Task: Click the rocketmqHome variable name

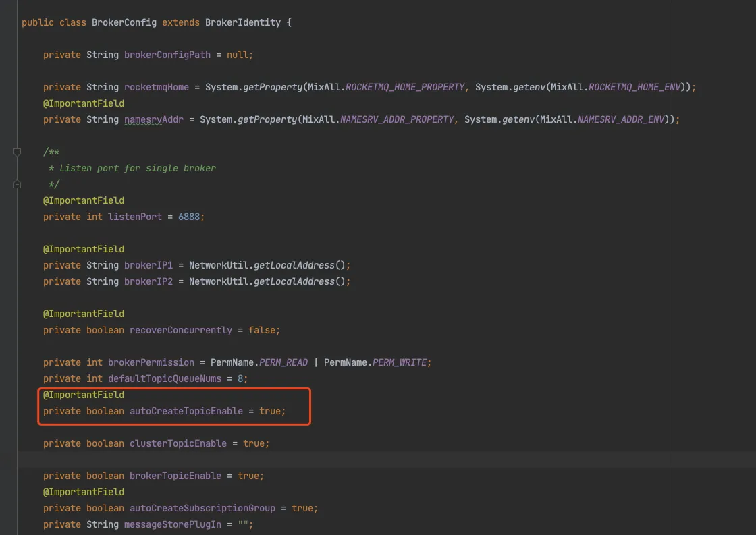Action: pyautogui.click(x=153, y=87)
